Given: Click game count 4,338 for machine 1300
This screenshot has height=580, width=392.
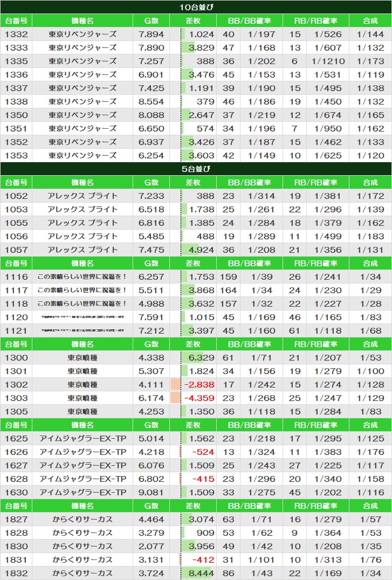Looking at the screenshot, I should tap(151, 358).
